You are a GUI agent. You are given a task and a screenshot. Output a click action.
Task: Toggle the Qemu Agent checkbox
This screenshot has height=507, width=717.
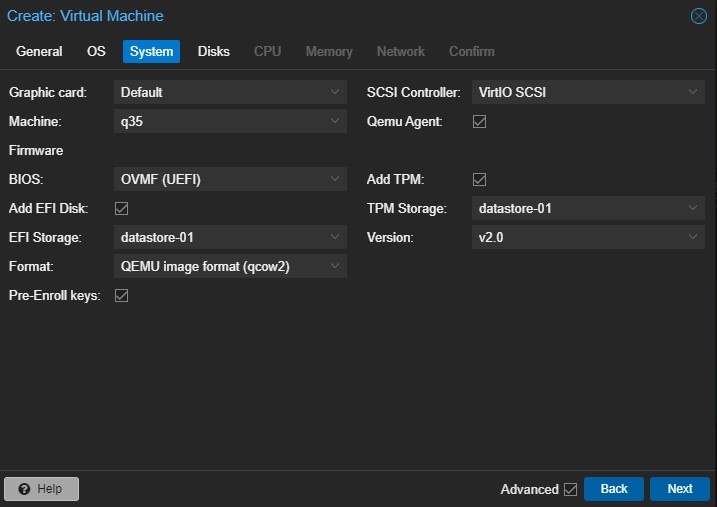tap(479, 121)
